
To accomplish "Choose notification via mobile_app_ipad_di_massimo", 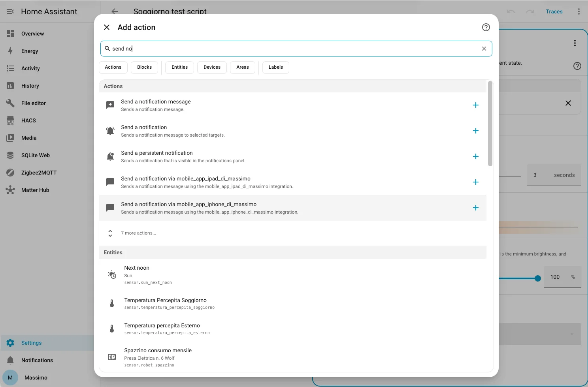I will coord(292,182).
